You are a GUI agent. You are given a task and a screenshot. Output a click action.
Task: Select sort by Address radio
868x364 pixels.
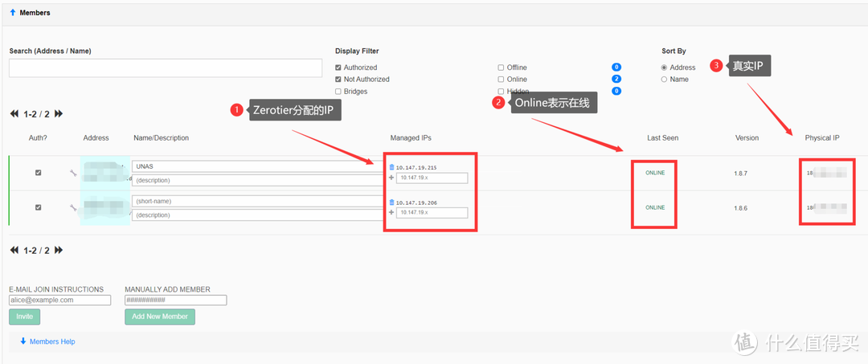pos(664,67)
